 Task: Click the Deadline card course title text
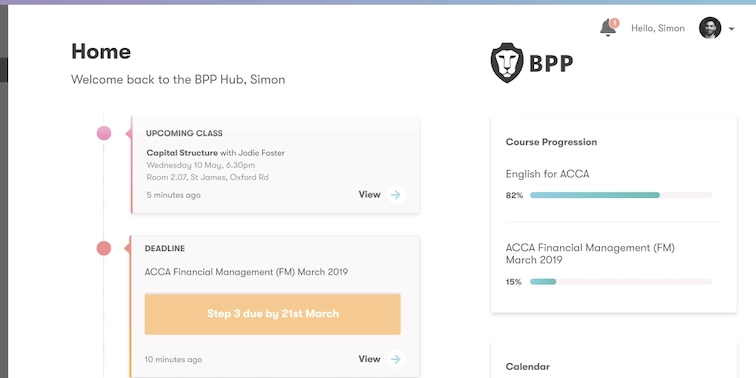click(x=246, y=272)
